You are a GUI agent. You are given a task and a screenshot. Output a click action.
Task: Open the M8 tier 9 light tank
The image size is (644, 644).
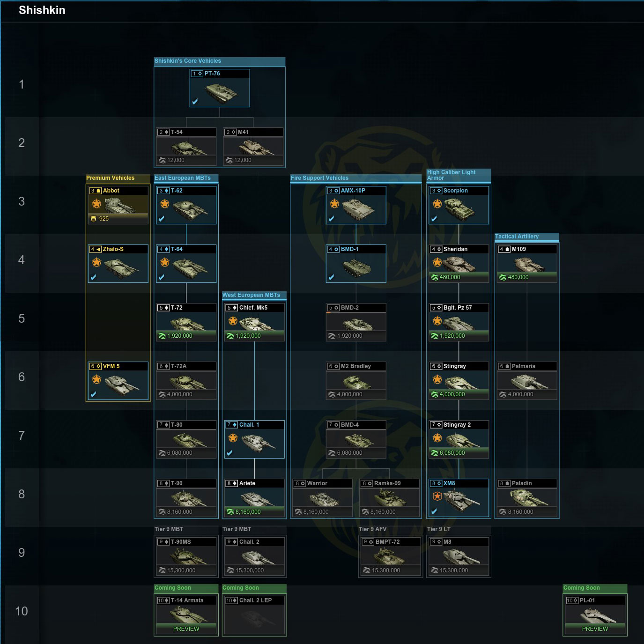(459, 556)
